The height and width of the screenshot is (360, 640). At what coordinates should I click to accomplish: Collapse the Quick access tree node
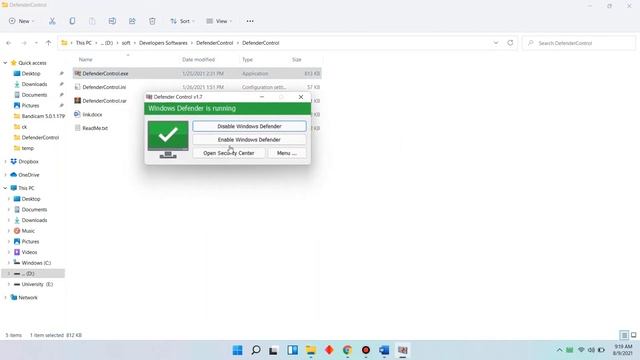(5, 63)
